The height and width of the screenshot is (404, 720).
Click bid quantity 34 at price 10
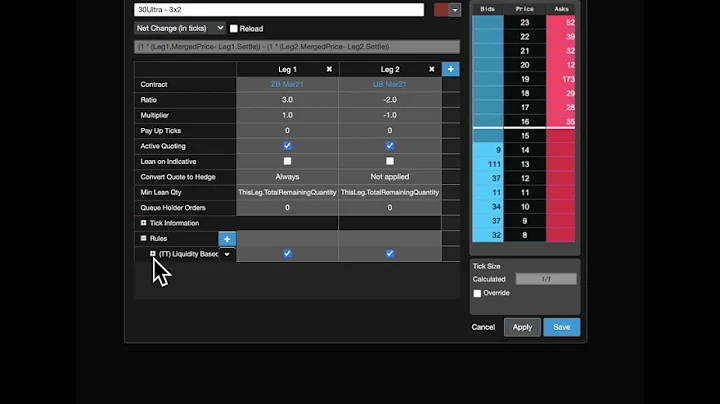click(x=488, y=207)
